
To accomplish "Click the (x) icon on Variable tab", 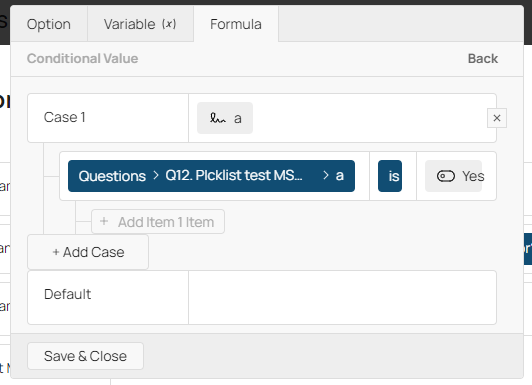I will coord(169,24).
